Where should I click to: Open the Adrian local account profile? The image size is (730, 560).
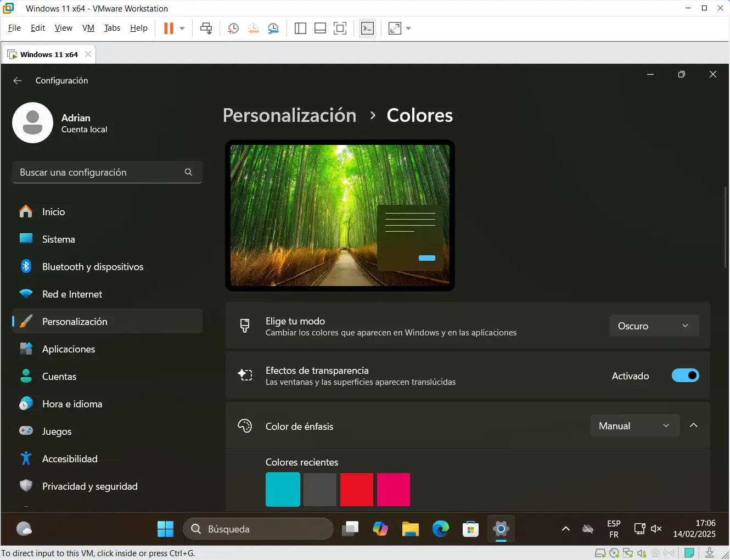click(x=60, y=123)
